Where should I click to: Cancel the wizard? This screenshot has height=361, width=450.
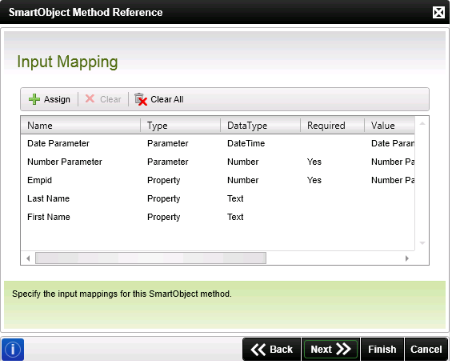point(426,349)
